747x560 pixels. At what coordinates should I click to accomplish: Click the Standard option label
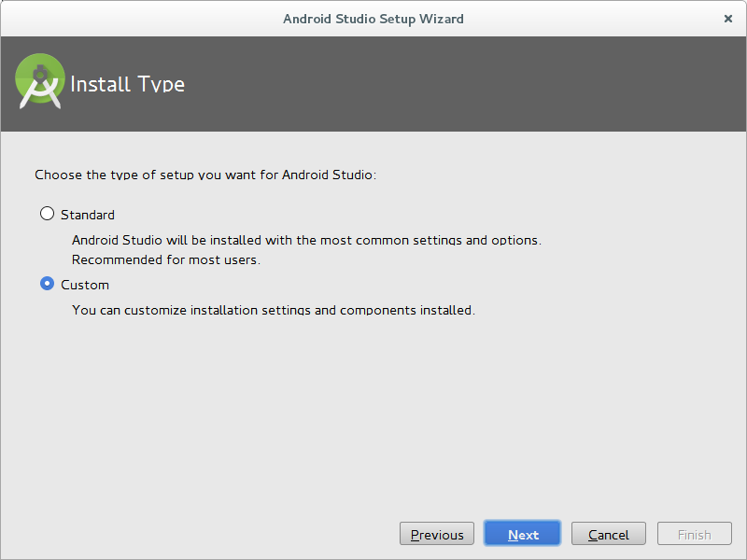pyautogui.click(x=88, y=215)
